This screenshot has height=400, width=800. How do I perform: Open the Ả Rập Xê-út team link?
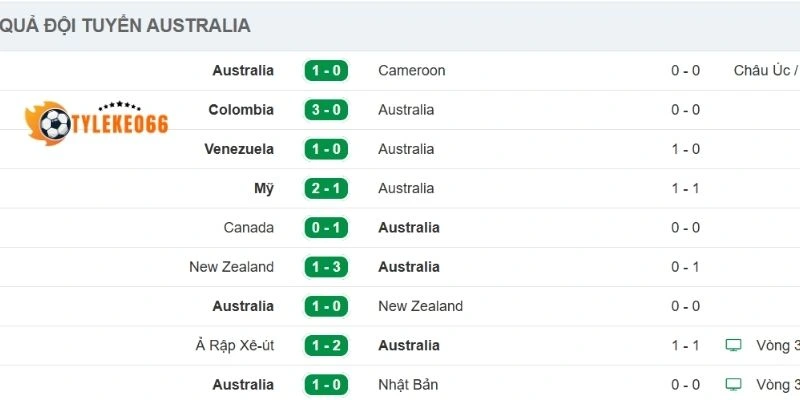pos(234,345)
